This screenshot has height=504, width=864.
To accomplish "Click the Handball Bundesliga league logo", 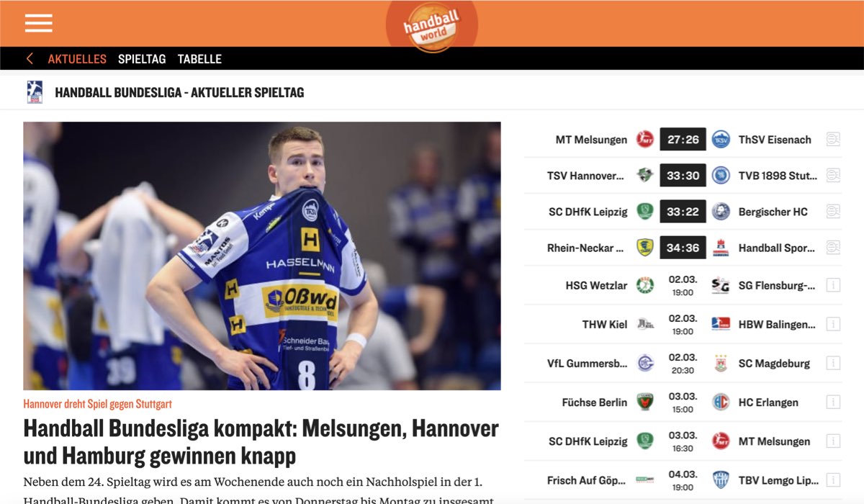I will pos(35,92).
